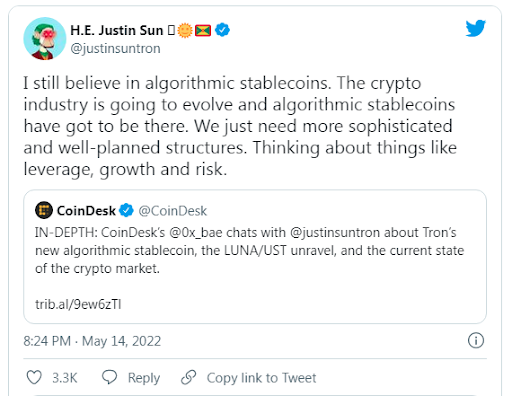Click Justin Sun's blue verified badge
Image resolution: width=512 pixels, height=396 pixels.
click(x=222, y=30)
